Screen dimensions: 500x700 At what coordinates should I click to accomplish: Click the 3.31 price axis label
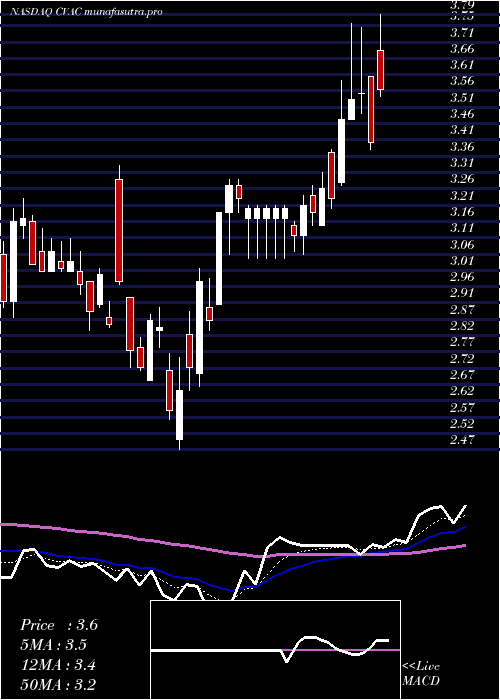[x=461, y=162]
